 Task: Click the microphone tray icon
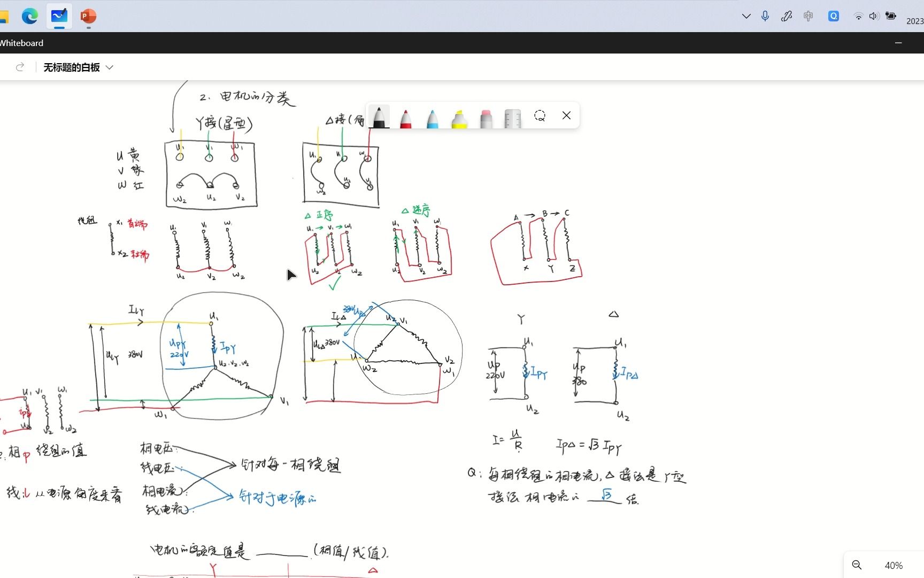(765, 16)
